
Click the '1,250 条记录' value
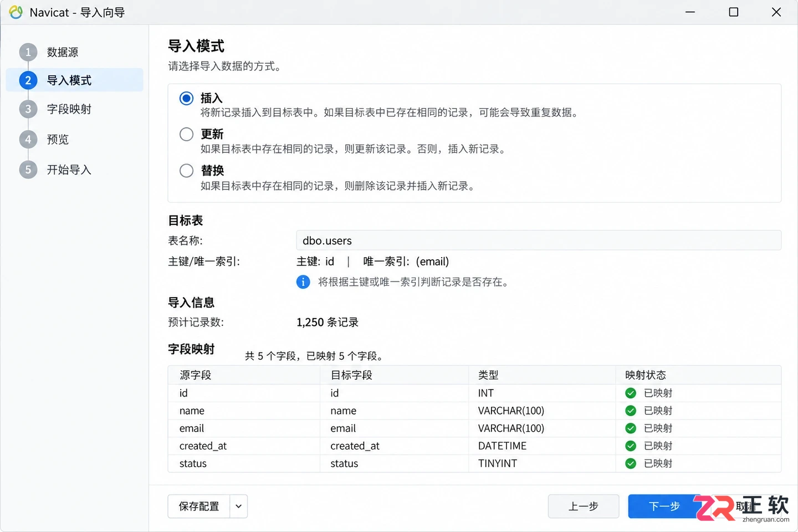[328, 323]
